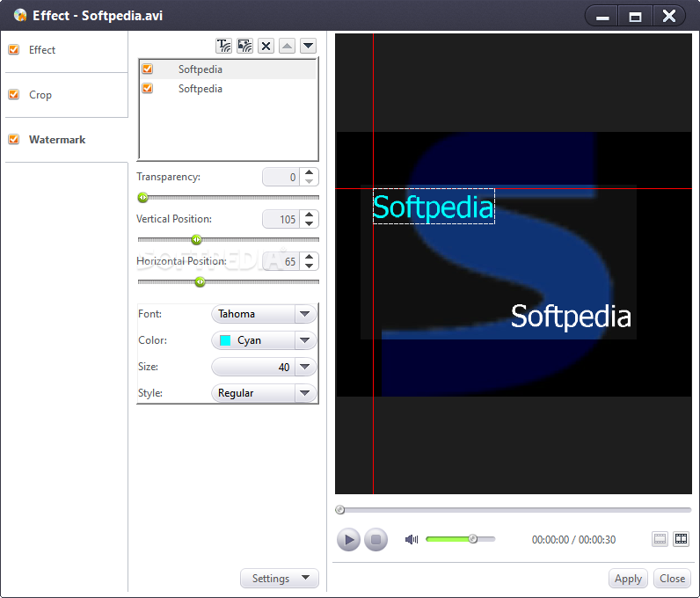Move the watermark up in the list

point(287,46)
